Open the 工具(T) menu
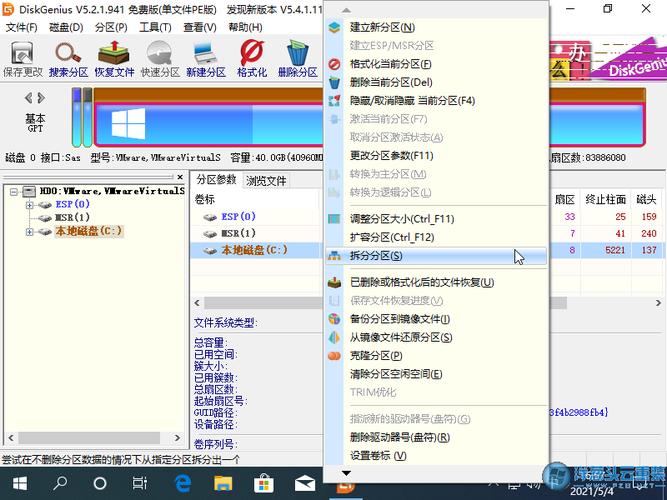 tap(155, 28)
